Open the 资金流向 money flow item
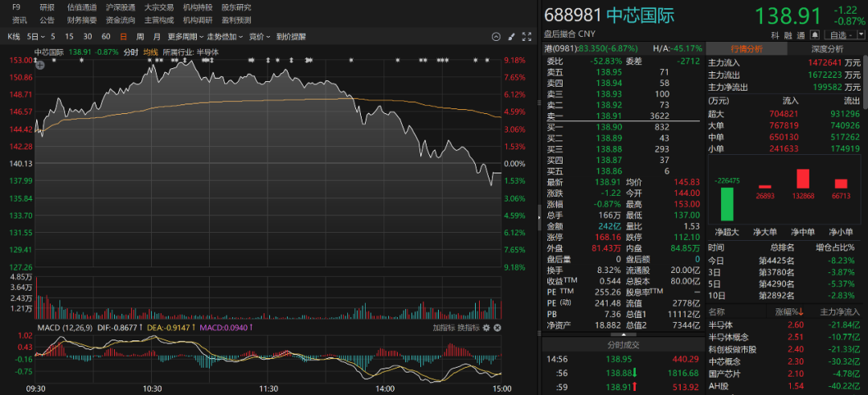Viewport: 868px width, 395px height. pos(120,20)
